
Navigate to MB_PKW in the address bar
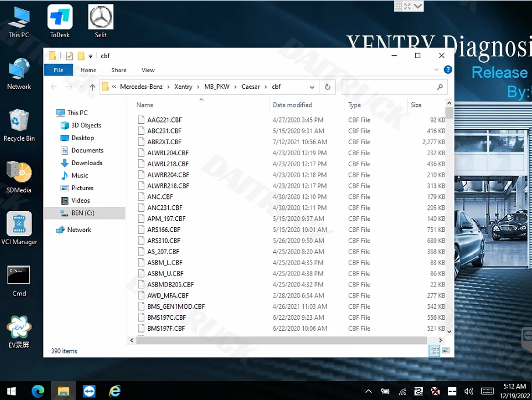[217, 87]
